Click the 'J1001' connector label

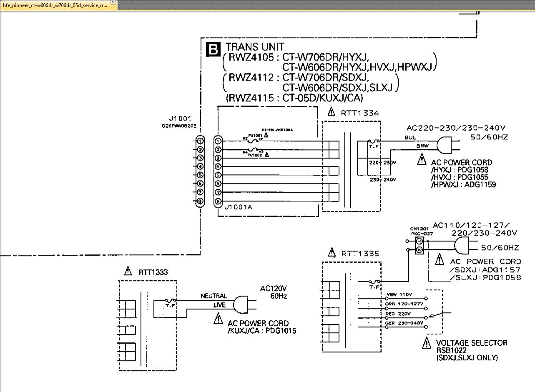(180, 119)
